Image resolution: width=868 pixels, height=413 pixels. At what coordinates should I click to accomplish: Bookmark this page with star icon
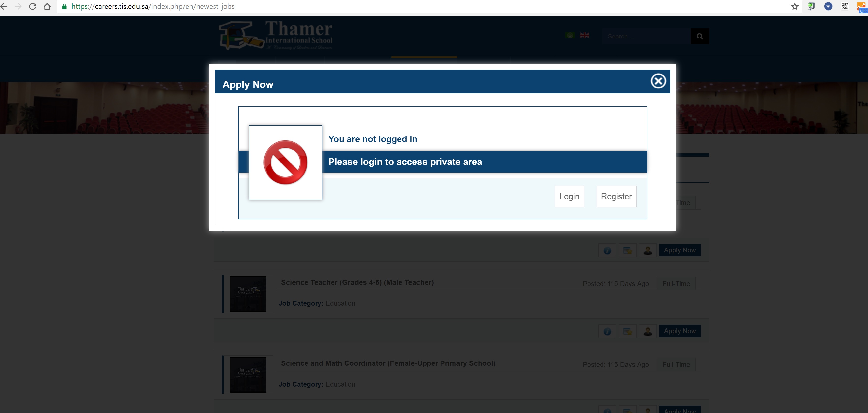(x=795, y=6)
